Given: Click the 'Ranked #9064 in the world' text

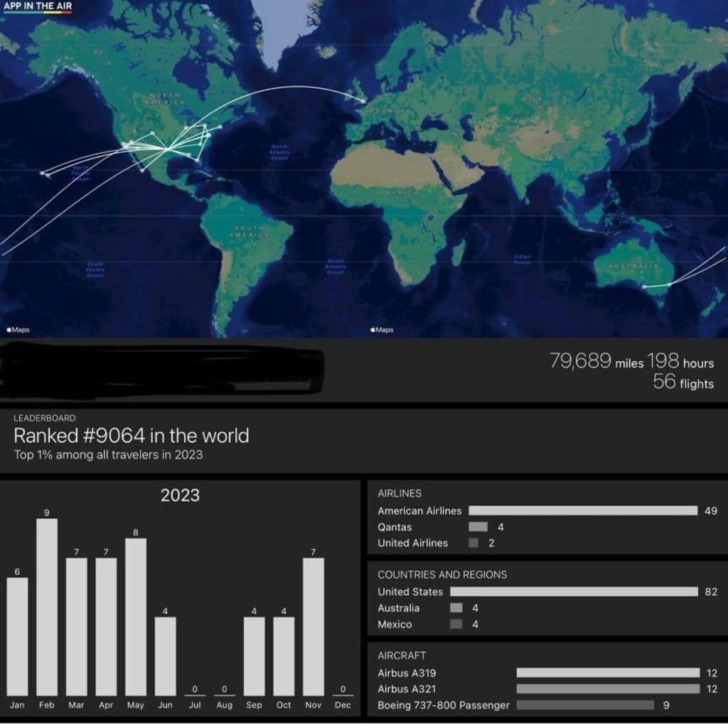Looking at the screenshot, I should pyautogui.click(x=132, y=436).
